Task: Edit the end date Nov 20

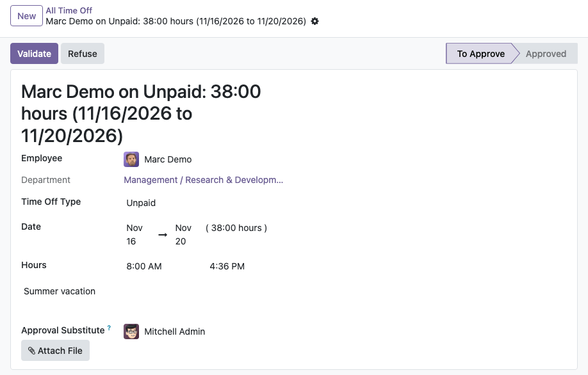Action: (183, 234)
